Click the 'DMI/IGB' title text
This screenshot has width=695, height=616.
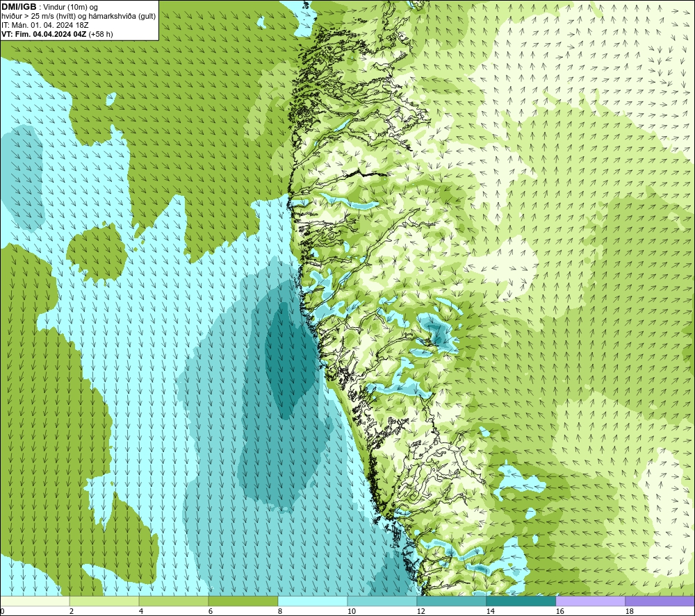pyautogui.click(x=19, y=7)
